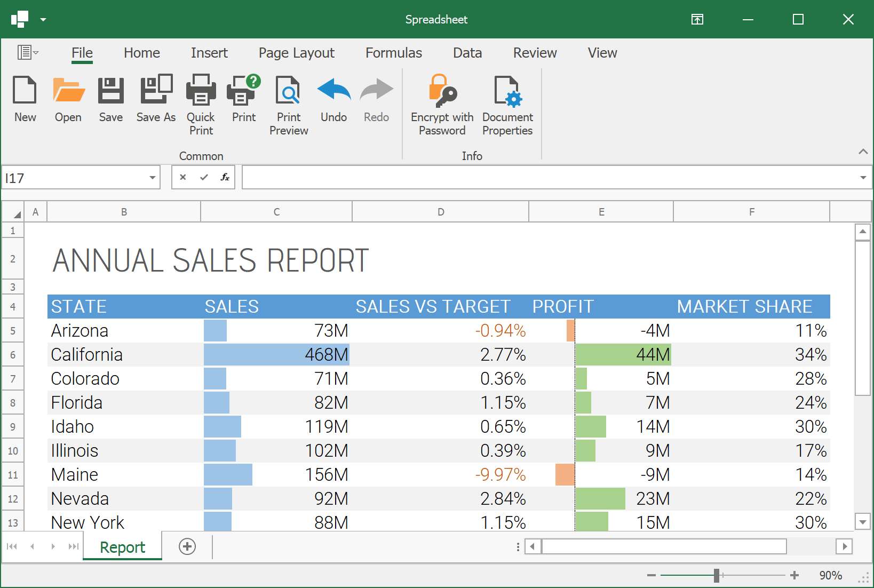The image size is (874, 588).
Task: Click the zoom slider handle
Action: pos(717,575)
